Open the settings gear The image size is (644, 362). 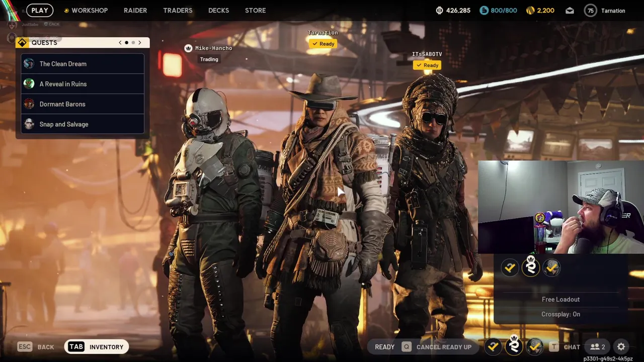(621, 347)
